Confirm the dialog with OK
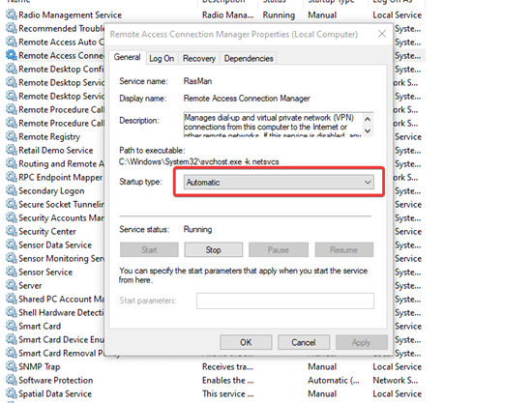 coord(246,342)
